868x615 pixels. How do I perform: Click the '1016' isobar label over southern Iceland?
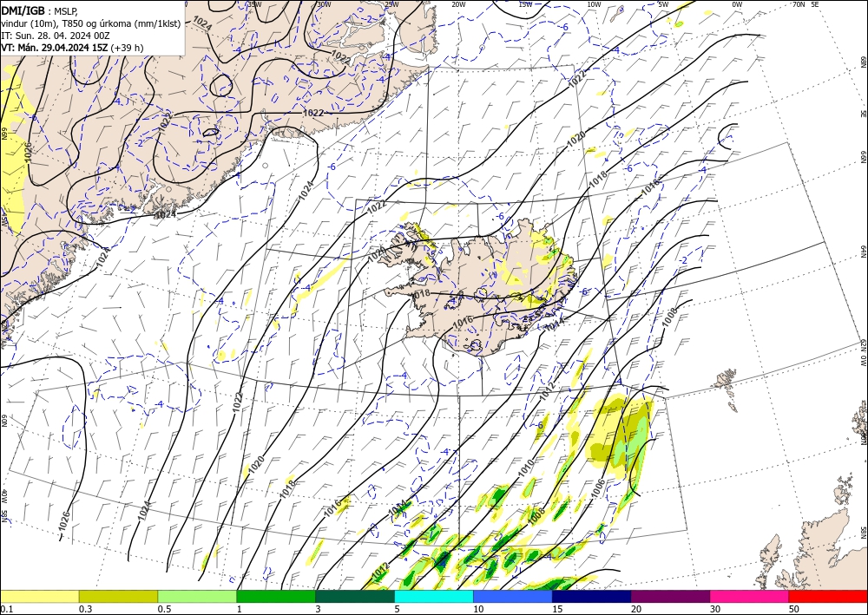pyautogui.click(x=463, y=320)
